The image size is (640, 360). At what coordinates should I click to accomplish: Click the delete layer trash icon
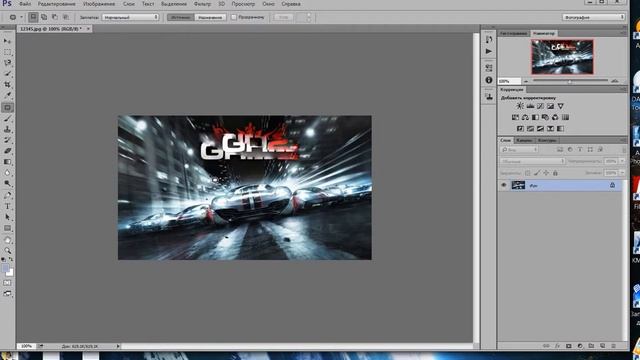click(613, 346)
